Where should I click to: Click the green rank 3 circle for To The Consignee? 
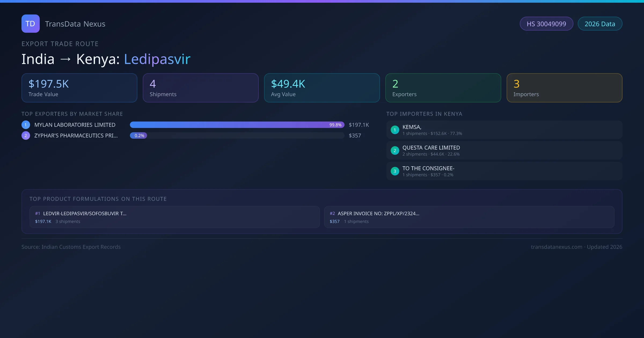tap(395, 171)
